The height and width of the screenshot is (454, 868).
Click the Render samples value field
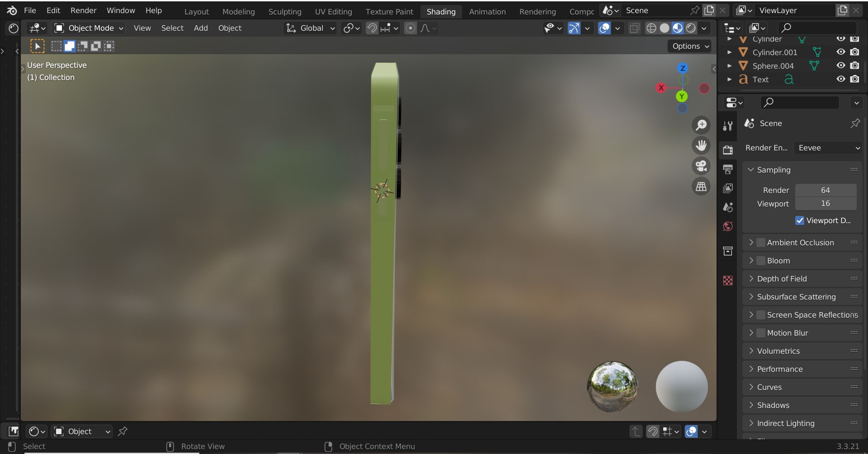[x=826, y=190]
